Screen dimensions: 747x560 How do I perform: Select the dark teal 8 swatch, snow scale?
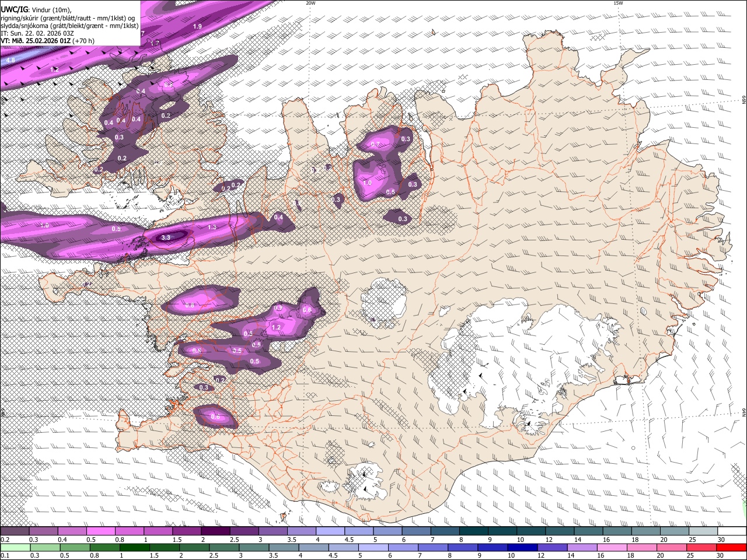pos(474,531)
